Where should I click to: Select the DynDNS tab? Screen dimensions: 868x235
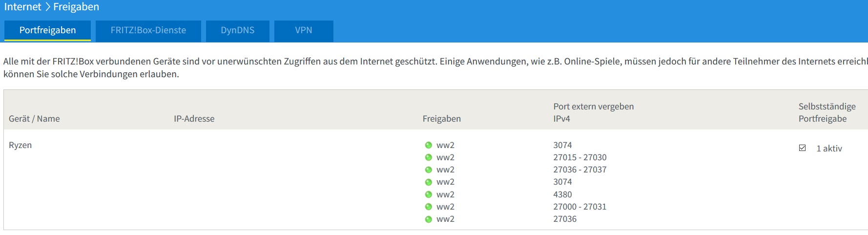tap(237, 30)
